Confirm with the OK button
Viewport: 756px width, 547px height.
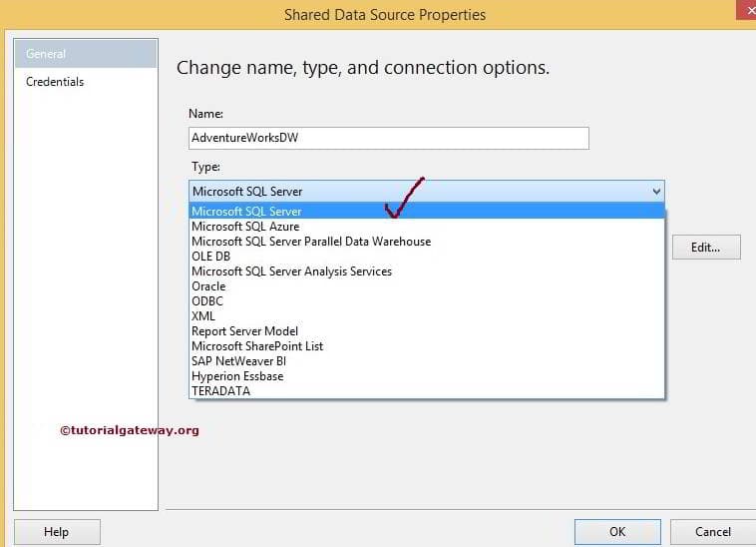click(x=617, y=532)
